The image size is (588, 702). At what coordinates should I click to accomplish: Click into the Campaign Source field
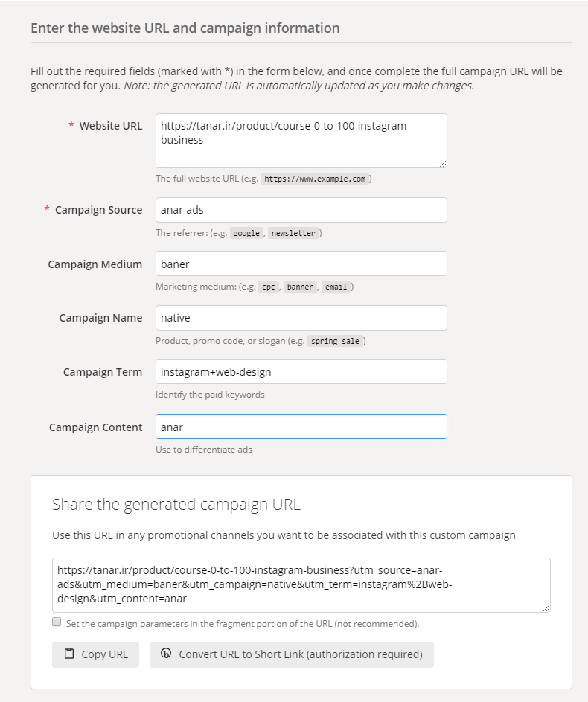click(x=301, y=210)
